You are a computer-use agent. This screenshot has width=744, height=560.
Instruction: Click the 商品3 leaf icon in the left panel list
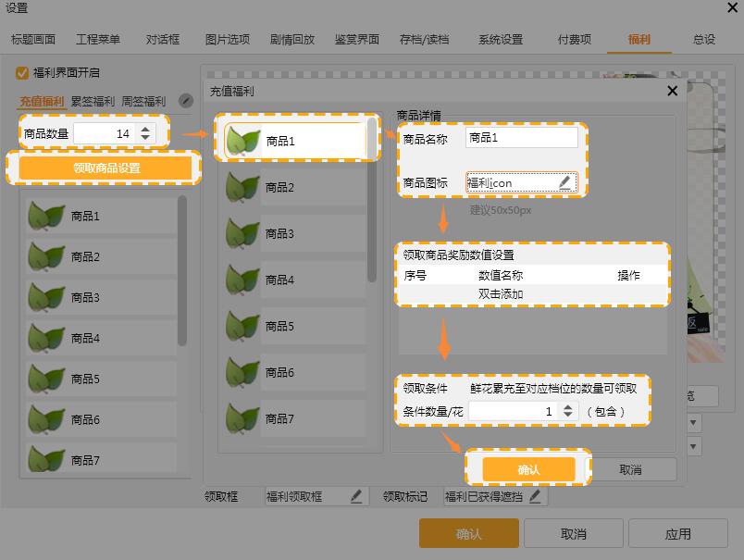coord(46,297)
